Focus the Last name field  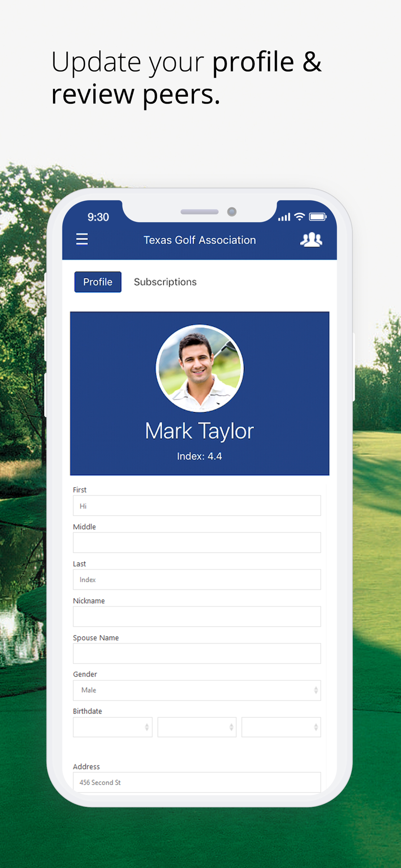coord(197,579)
